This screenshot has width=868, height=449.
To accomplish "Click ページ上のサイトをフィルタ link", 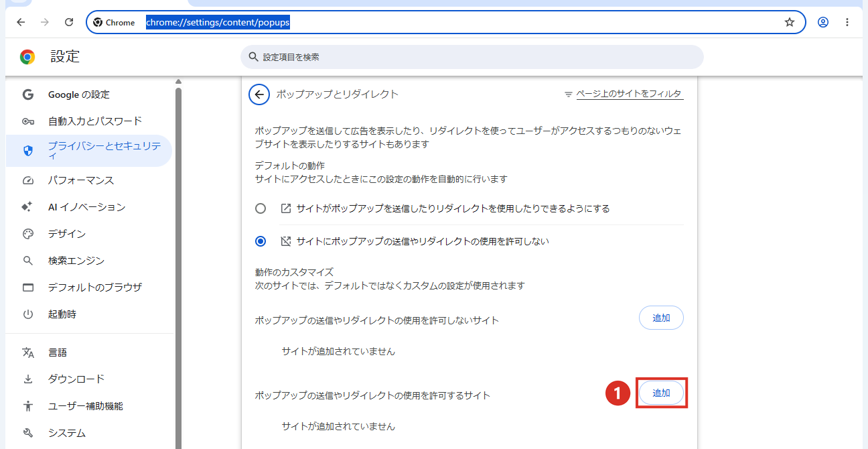I will pos(629,94).
